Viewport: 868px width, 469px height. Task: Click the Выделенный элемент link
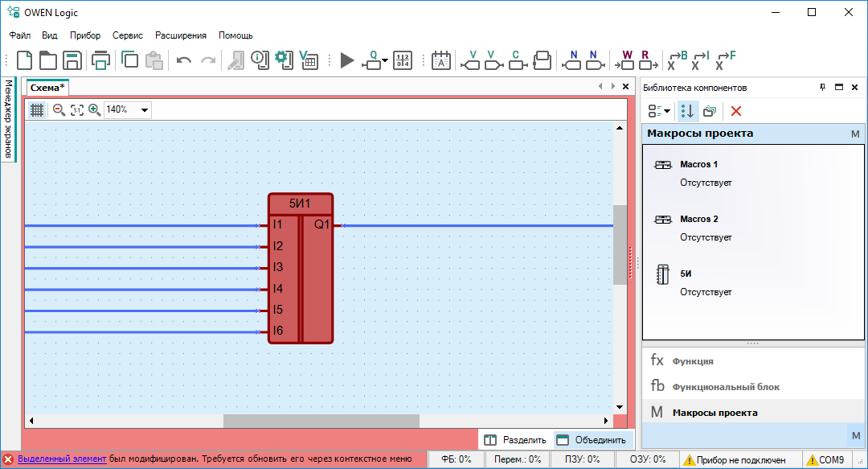(61, 459)
